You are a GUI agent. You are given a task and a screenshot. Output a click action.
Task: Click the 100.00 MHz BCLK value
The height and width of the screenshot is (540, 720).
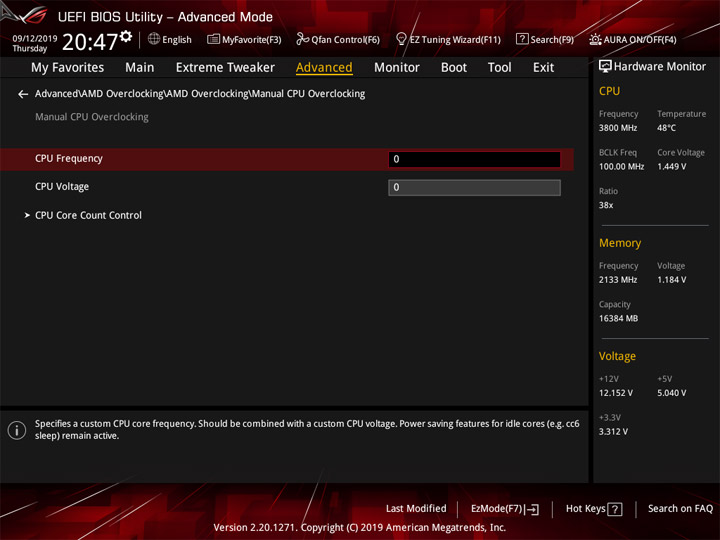pos(621,167)
